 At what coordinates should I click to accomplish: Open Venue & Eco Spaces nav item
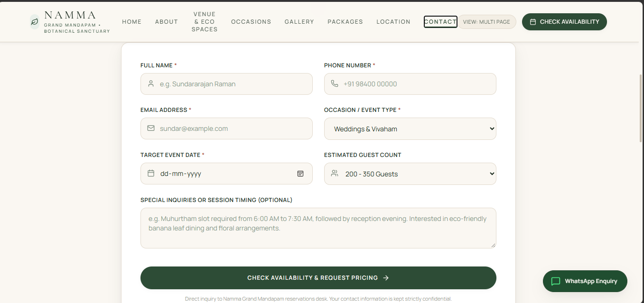[205, 22]
